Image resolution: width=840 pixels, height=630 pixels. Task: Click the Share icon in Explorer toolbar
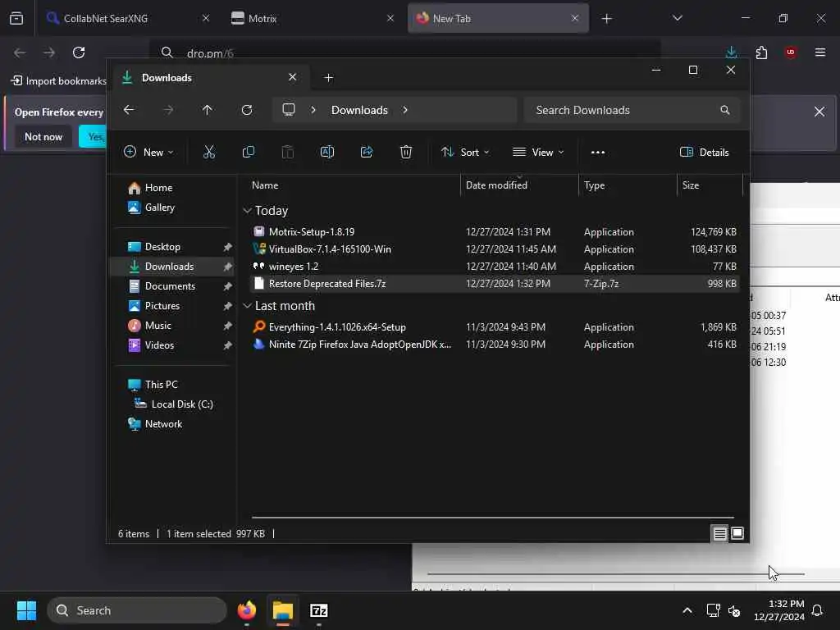[x=367, y=152]
